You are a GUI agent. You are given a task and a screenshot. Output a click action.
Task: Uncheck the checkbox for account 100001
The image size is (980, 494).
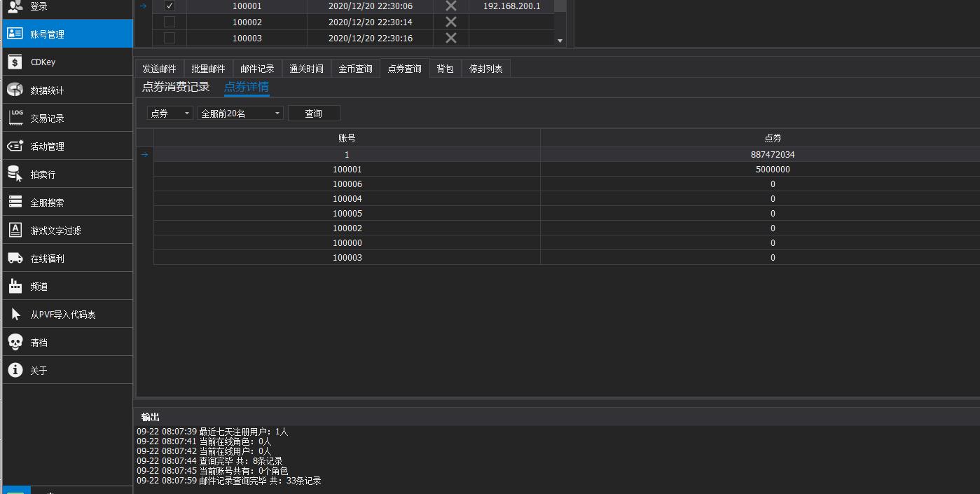click(170, 6)
